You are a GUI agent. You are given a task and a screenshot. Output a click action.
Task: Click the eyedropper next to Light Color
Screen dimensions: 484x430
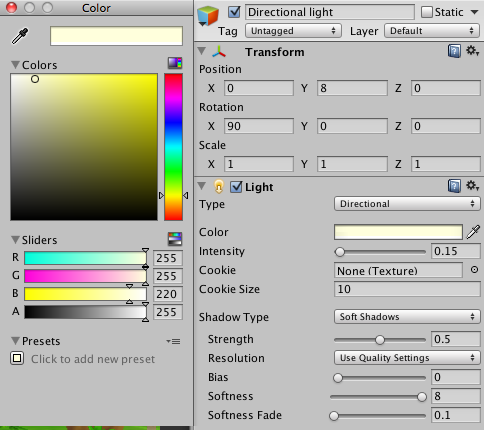click(473, 232)
